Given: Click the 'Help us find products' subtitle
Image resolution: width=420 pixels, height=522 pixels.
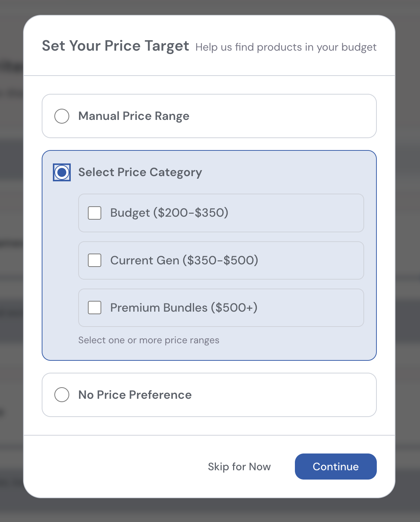Looking at the screenshot, I should tap(286, 47).
